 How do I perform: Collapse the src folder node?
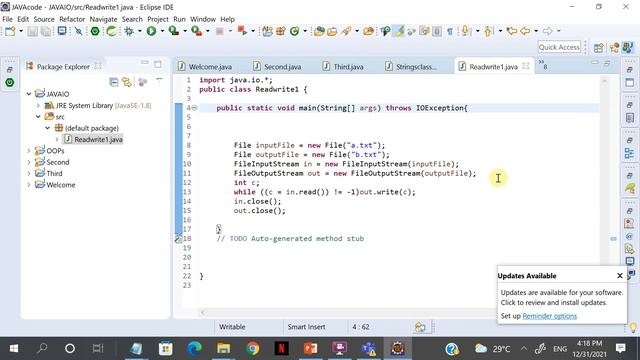(38, 117)
